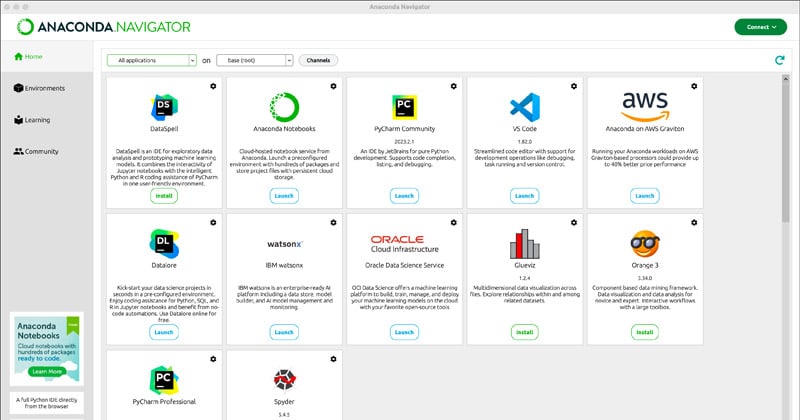Click the IBM watsonx title text
This screenshot has width=800, height=420.
click(x=284, y=265)
